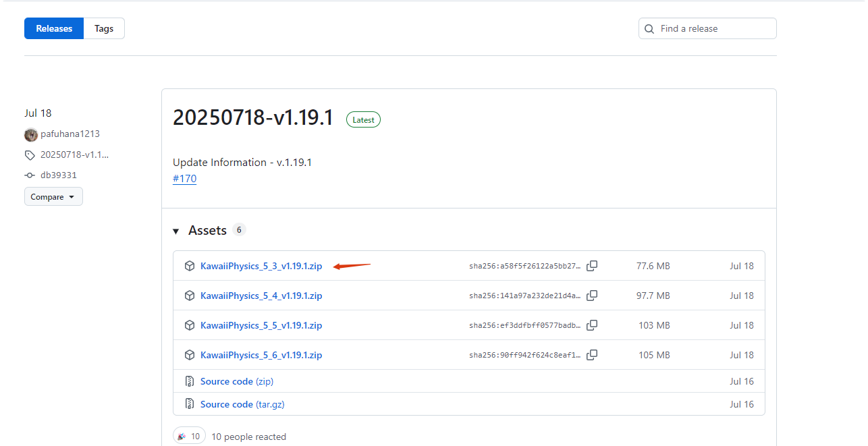This screenshot has width=868, height=446.
Task: Open commit db39331 link
Action: click(x=59, y=175)
